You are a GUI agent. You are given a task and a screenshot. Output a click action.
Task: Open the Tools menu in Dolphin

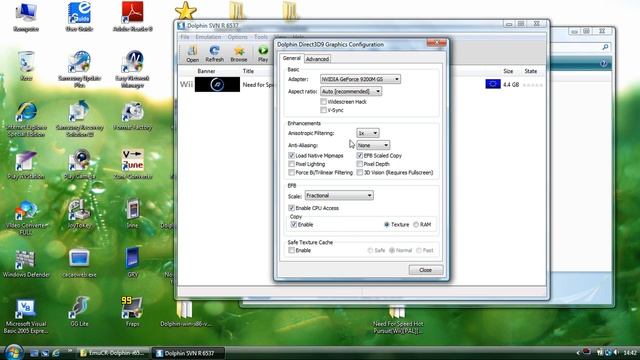point(261,37)
